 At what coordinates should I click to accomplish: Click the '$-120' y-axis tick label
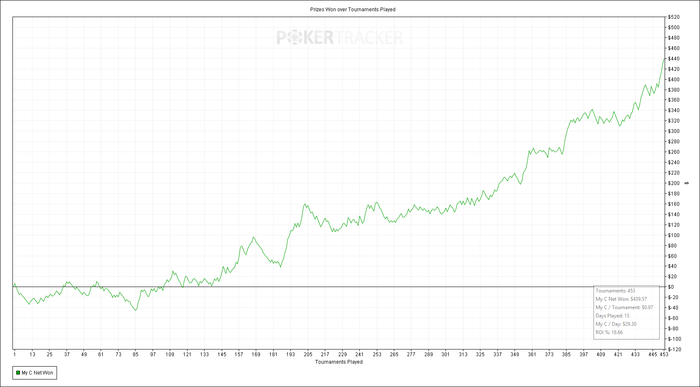tap(674, 349)
